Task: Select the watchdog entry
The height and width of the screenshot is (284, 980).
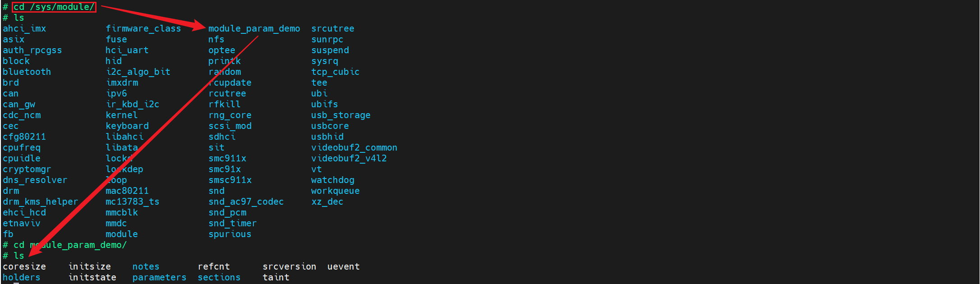Action: point(332,180)
